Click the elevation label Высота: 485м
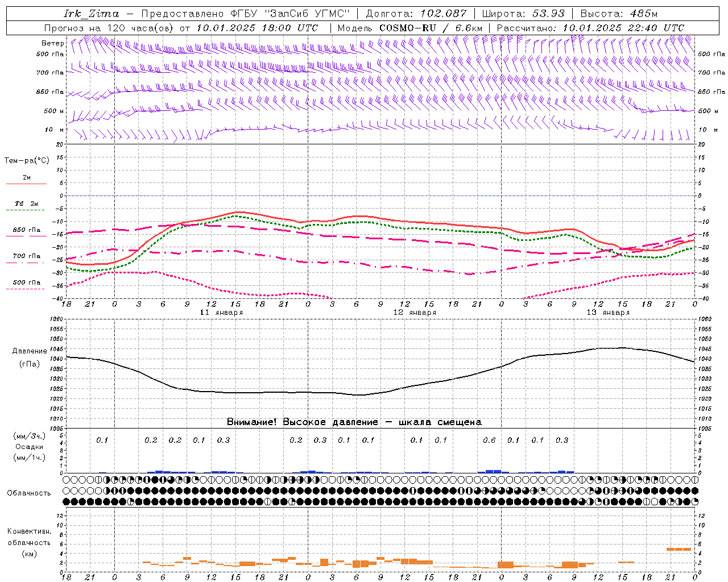The height and width of the screenshot is (582, 728). point(619,14)
